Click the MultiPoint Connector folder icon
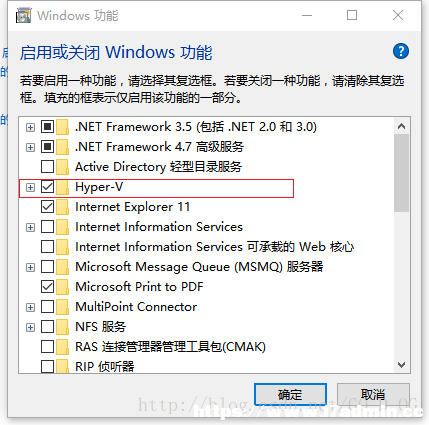The height and width of the screenshot is (425, 429). [62, 307]
